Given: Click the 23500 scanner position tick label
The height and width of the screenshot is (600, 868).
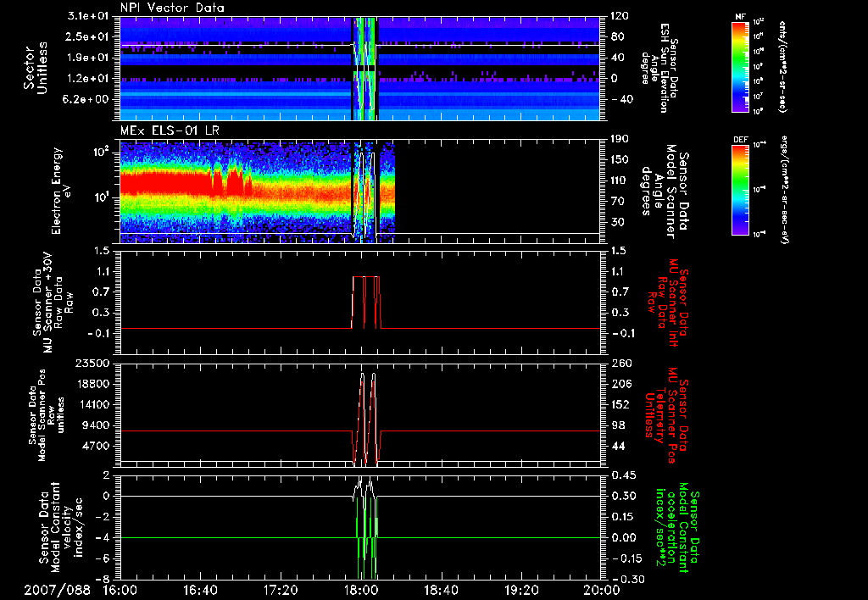Looking at the screenshot, I should pyautogui.click(x=92, y=363).
